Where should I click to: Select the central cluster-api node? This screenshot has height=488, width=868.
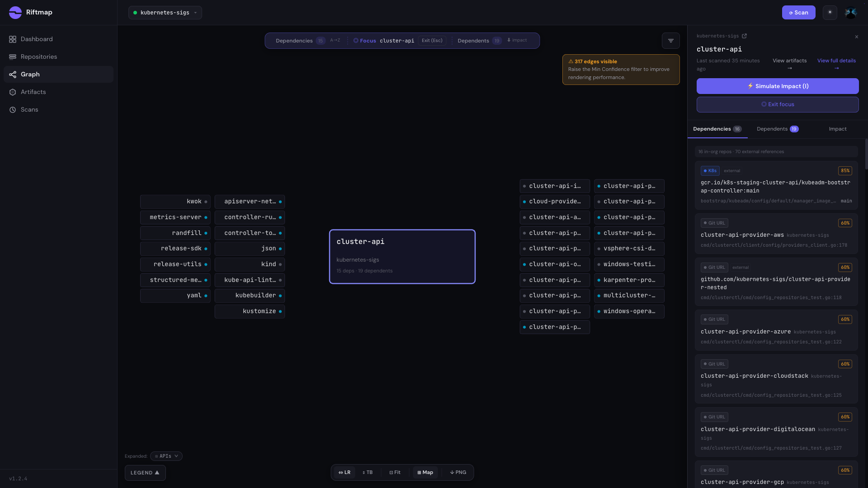coord(402,257)
